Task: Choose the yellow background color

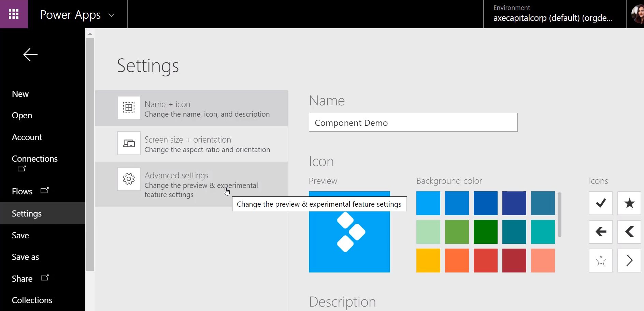Action: (428, 261)
